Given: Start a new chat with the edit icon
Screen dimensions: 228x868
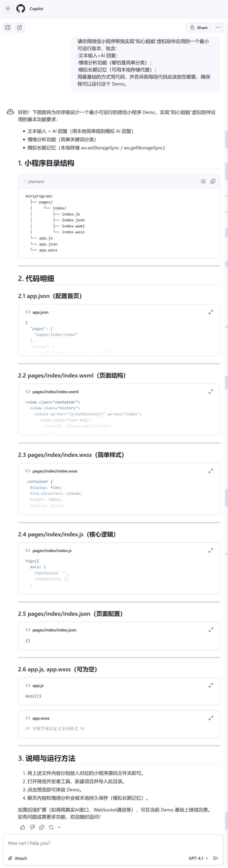Looking at the screenshot, I should click(x=19, y=28).
